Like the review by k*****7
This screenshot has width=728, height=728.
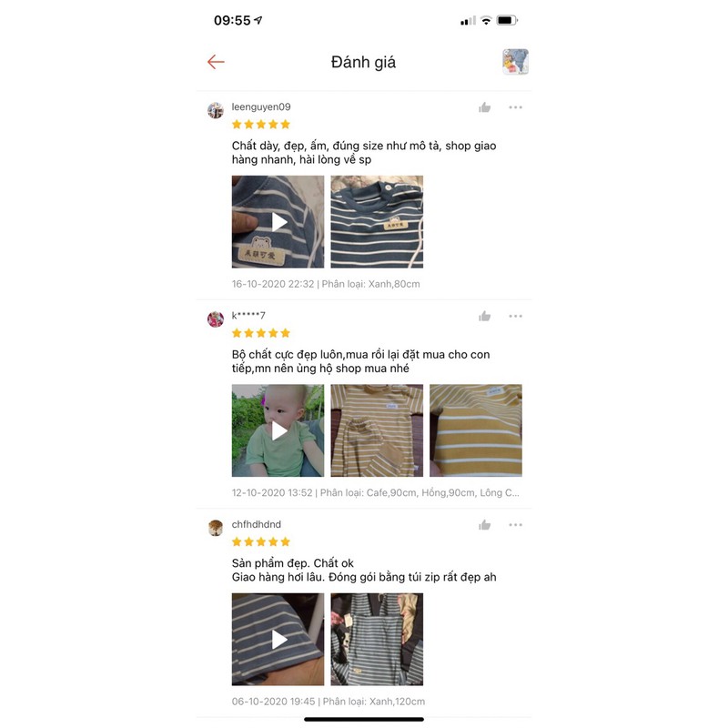[485, 316]
